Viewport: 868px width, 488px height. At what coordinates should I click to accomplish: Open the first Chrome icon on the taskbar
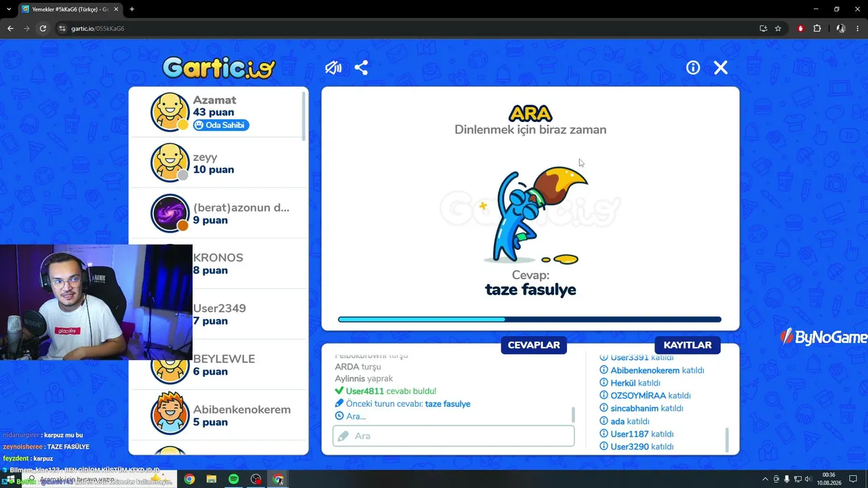189,479
